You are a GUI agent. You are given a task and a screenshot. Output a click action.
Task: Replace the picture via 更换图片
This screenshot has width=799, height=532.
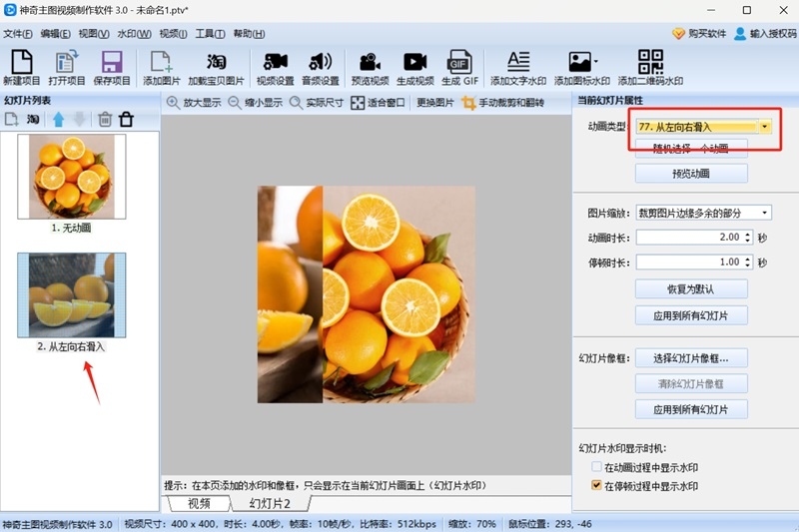tap(435, 103)
